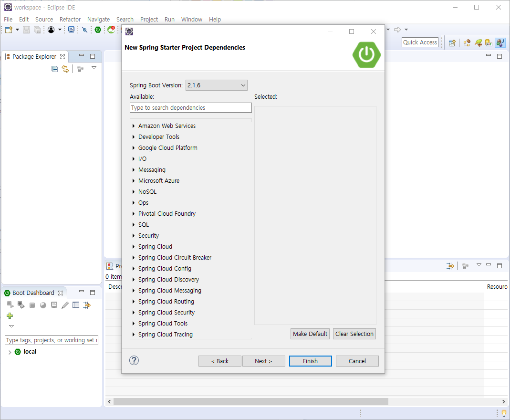Expand the Amazon Web Services category
The height and width of the screenshot is (420, 510).
point(134,126)
